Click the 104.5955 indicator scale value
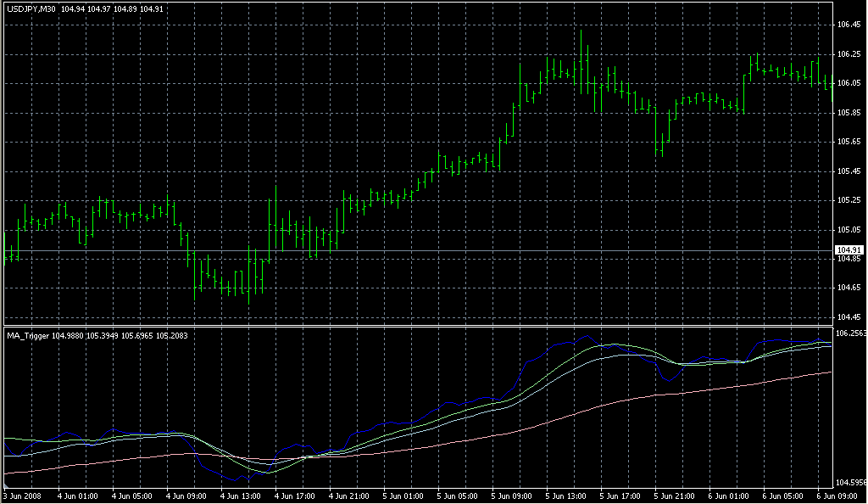This screenshot has width=868, height=504. [850, 483]
